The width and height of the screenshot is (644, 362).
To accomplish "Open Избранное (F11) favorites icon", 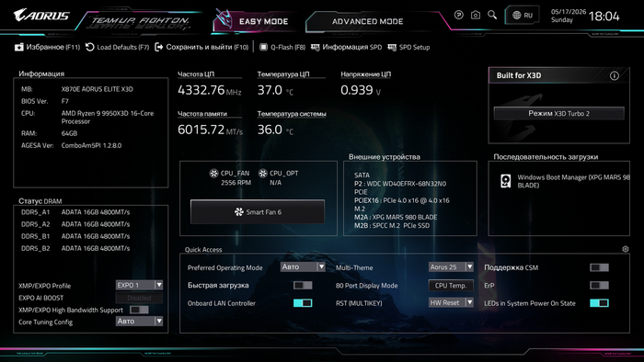I will 19,47.
